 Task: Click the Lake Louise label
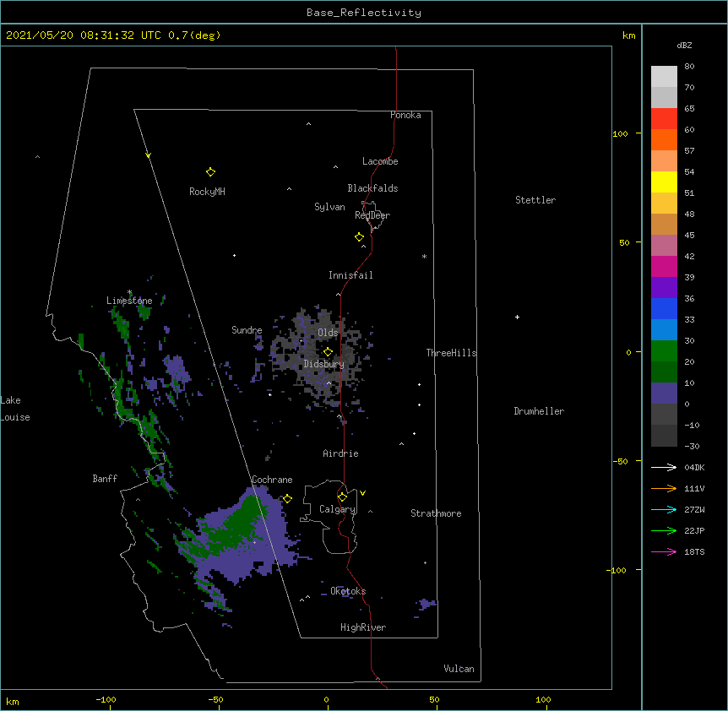[15, 409]
